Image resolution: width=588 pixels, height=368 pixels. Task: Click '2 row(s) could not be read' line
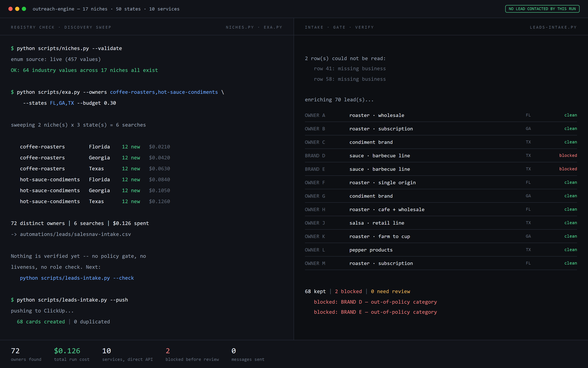[345, 58]
